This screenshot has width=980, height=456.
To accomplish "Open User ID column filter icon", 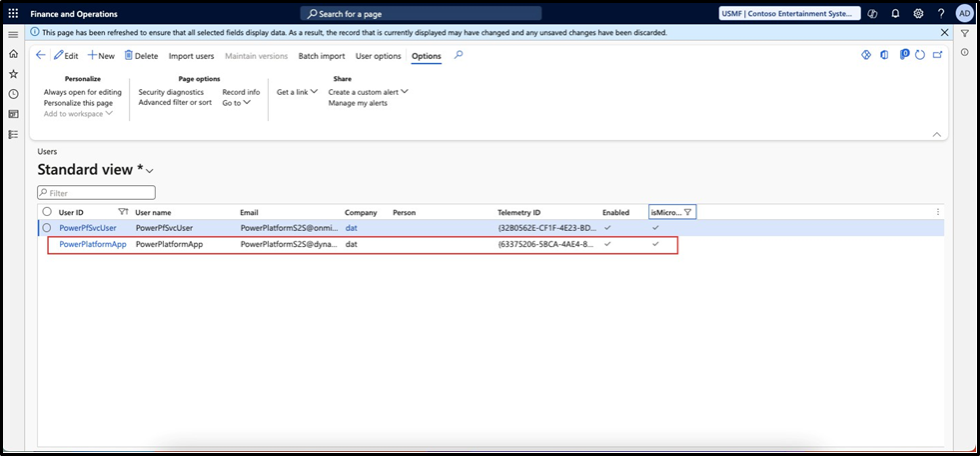I will [x=123, y=212].
